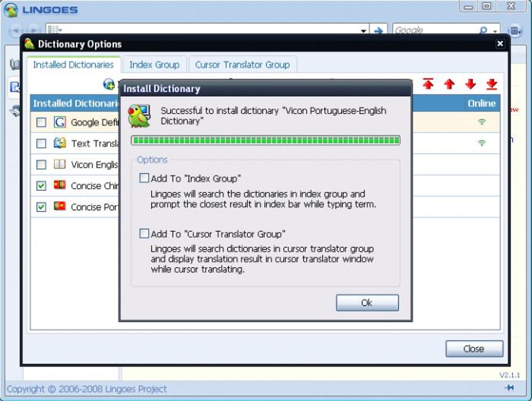Click the online signal icon for Google row

pos(482,121)
